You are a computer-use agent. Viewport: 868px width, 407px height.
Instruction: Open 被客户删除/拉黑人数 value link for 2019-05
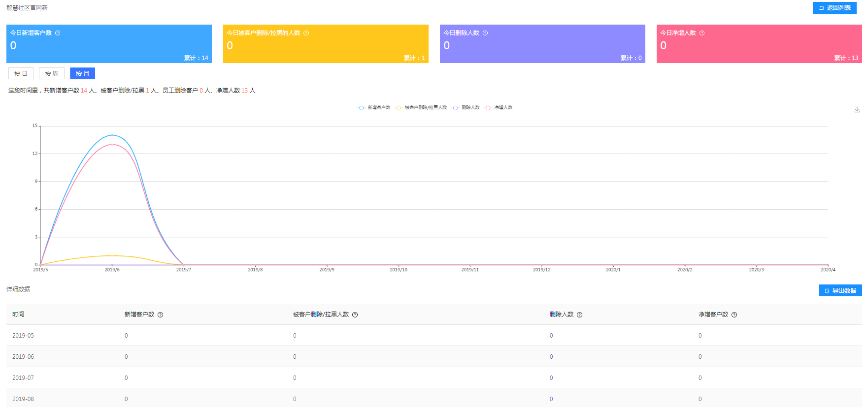tap(295, 336)
